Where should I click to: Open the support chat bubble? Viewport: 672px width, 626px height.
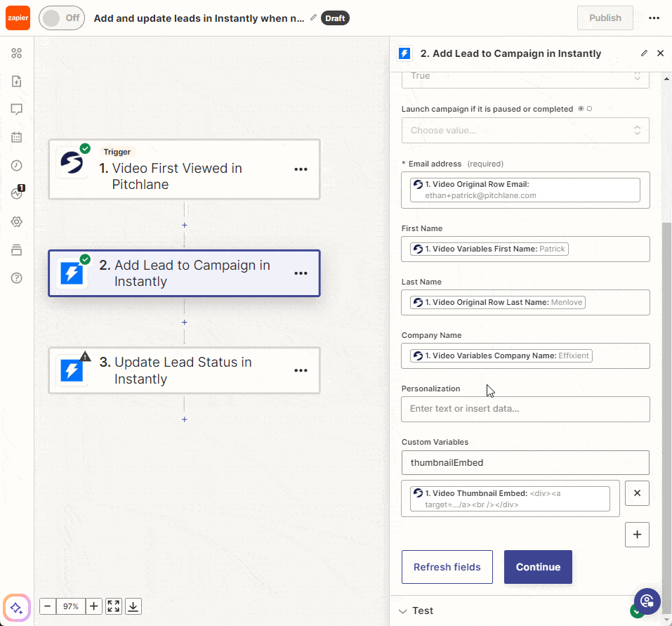(647, 601)
